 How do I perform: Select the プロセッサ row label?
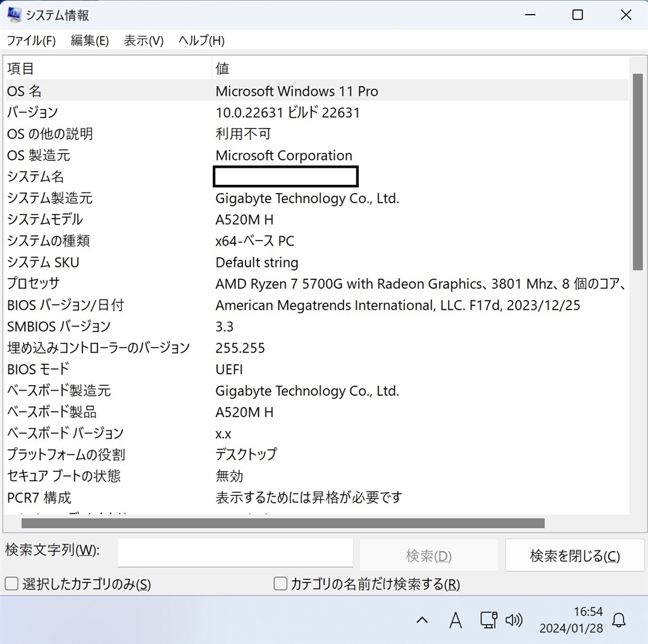(34, 284)
